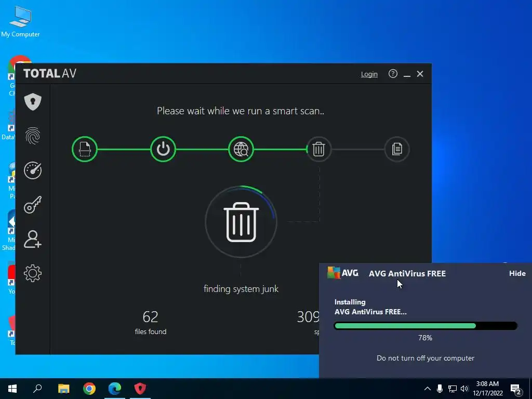Close the TotalAV window
Image resolution: width=532 pixels, height=399 pixels.
(420, 74)
